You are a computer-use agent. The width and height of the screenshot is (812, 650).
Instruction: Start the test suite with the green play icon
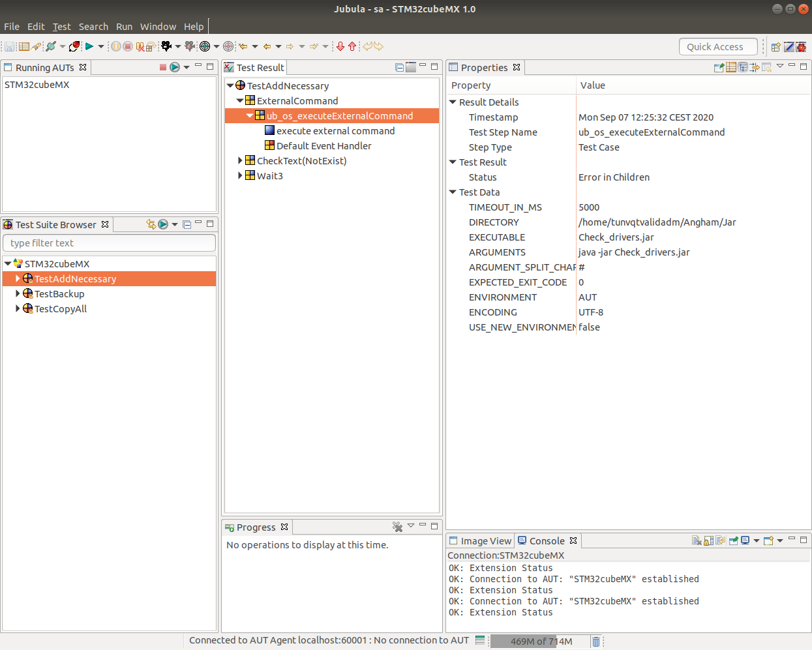89,46
